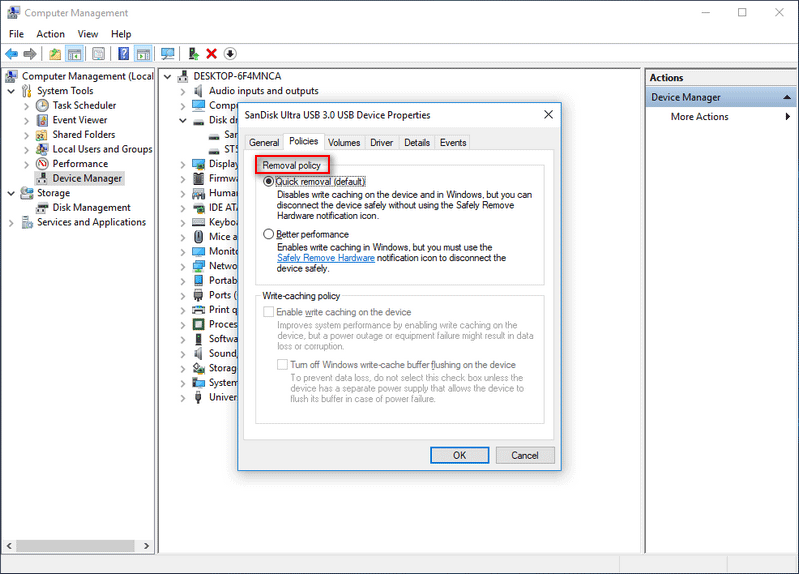Click the Universal Serial Bus USB icon
The width and height of the screenshot is (799, 574).
198,398
